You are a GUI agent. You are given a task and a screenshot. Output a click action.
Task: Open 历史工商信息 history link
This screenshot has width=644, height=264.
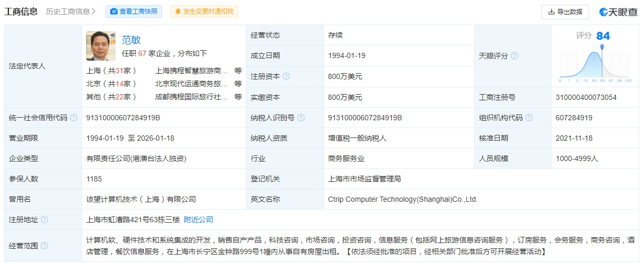71,12
